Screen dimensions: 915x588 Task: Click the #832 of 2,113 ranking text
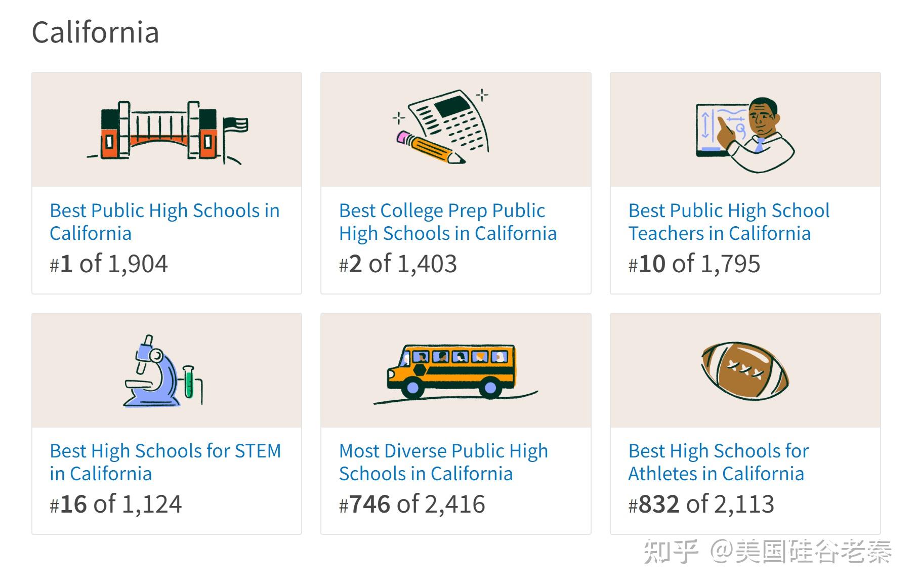coord(701,505)
